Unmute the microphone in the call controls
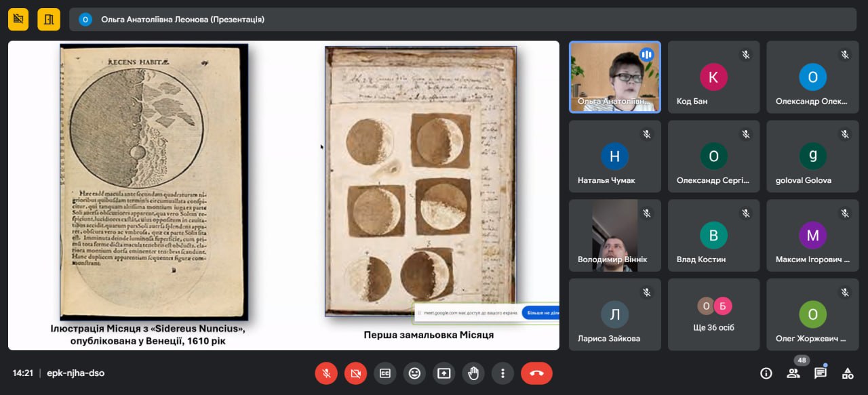 pyautogui.click(x=326, y=373)
